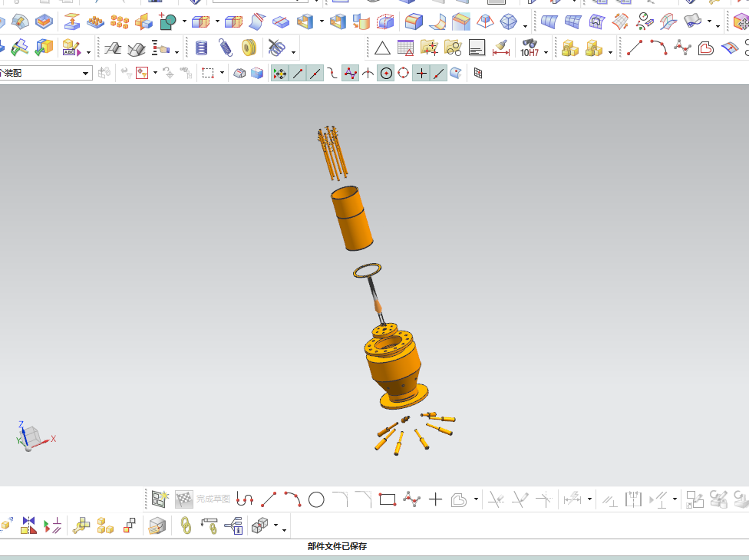Select the sketch Point plus tool

point(435,499)
